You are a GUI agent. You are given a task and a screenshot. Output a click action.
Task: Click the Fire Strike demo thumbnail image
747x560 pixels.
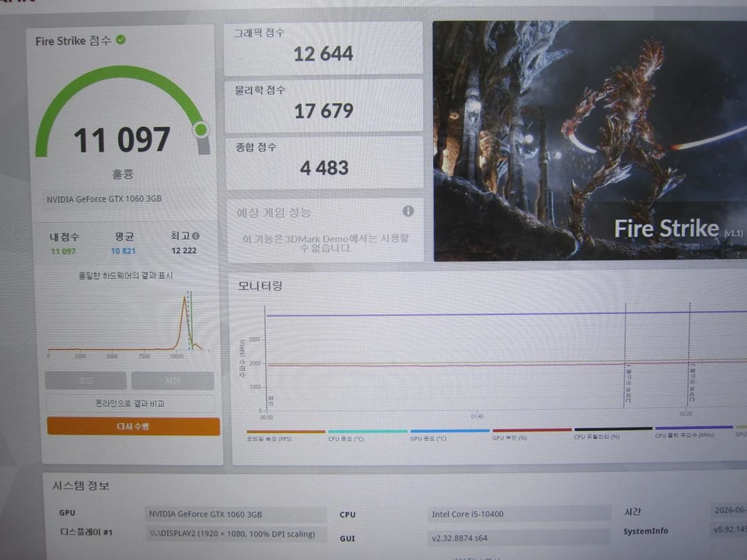pyautogui.click(x=590, y=140)
